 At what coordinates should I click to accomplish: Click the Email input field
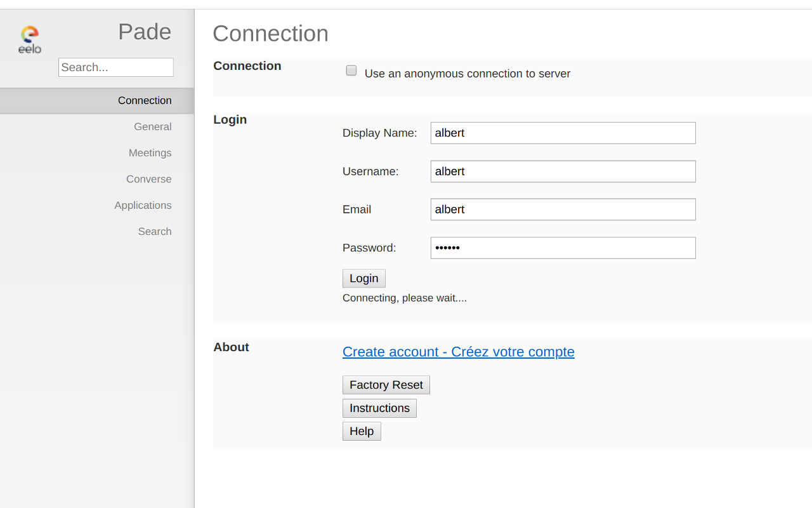[x=563, y=209]
